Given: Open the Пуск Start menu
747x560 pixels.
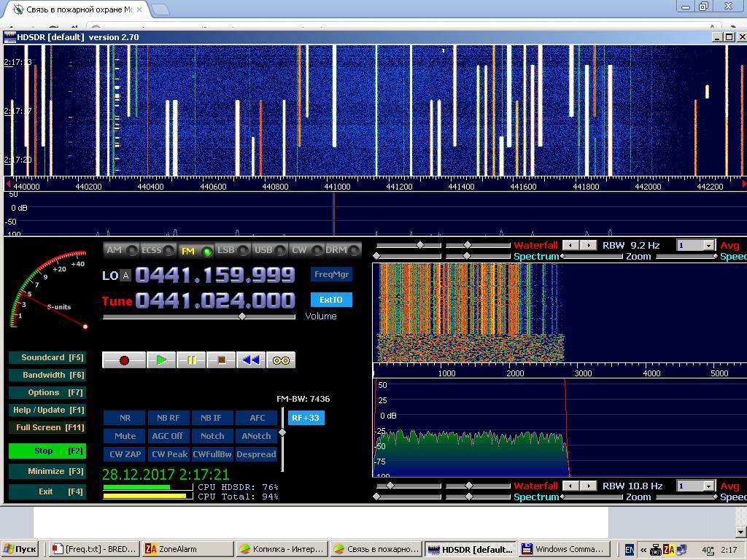Looking at the screenshot, I should 21,549.
